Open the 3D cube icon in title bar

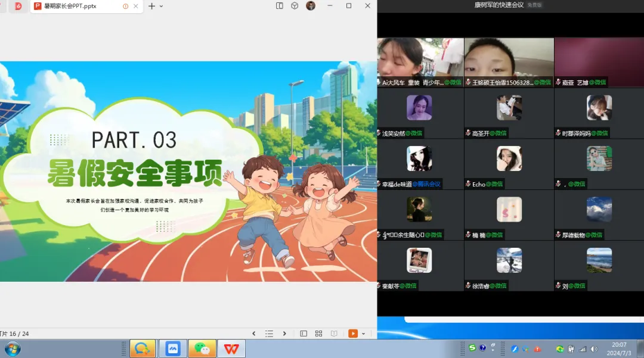click(295, 6)
